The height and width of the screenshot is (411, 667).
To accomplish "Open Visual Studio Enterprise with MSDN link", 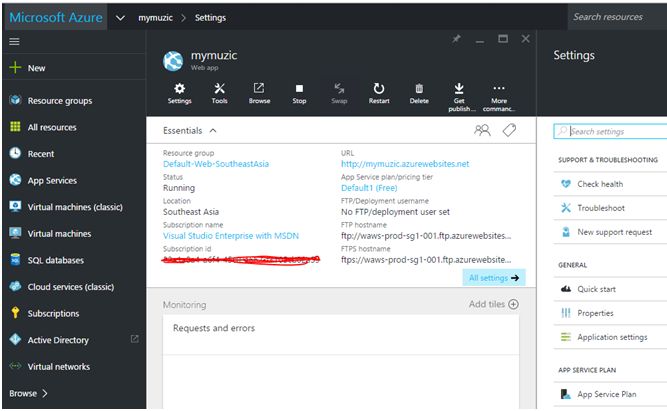I will tap(231, 236).
